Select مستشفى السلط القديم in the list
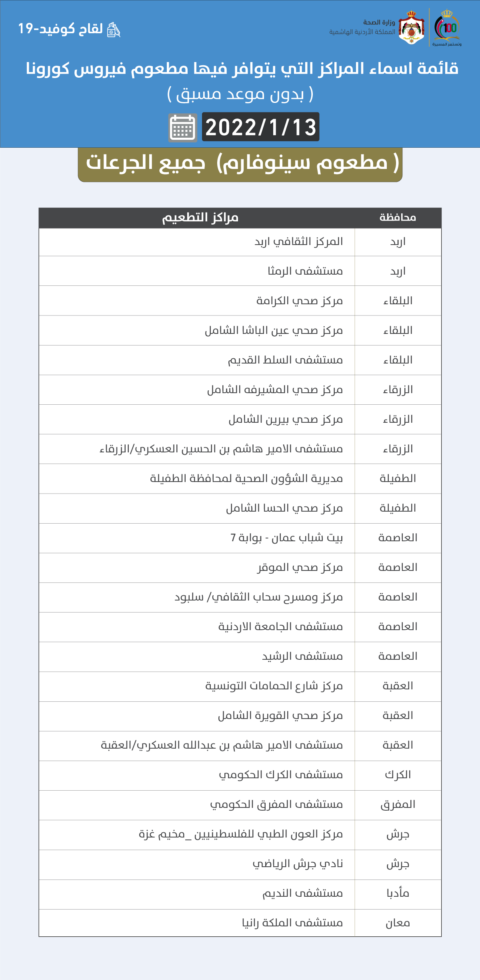The image size is (480, 980). pyautogui.click(x=285, y=360)
